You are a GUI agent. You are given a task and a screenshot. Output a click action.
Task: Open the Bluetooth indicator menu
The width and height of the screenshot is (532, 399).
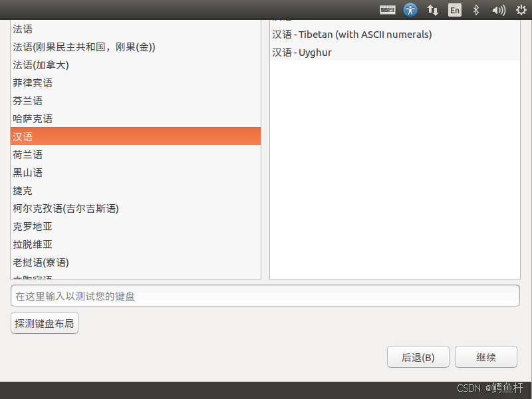(x=476, y=10)
